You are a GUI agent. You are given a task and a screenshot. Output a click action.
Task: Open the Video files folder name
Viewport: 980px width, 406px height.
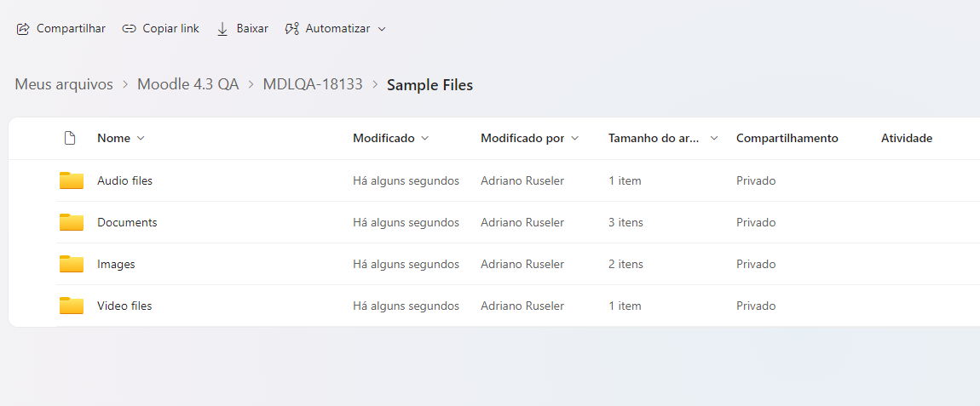[124, 306]
